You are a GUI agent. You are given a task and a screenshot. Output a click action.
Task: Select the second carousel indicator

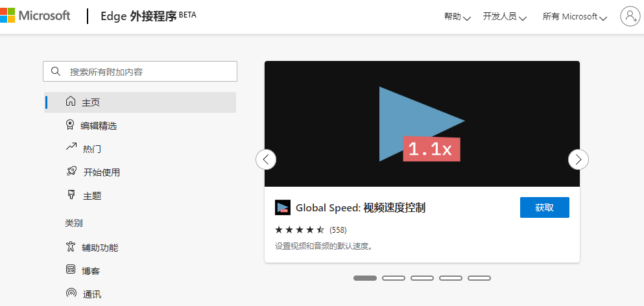point(394,278)
